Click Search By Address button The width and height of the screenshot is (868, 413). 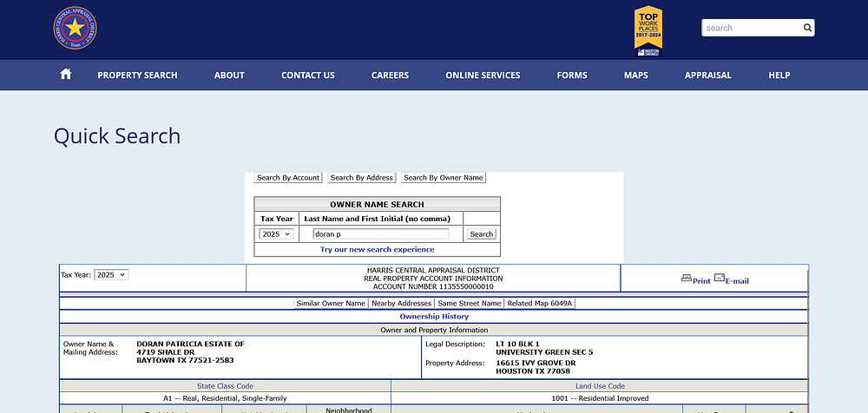pos(361,178)
